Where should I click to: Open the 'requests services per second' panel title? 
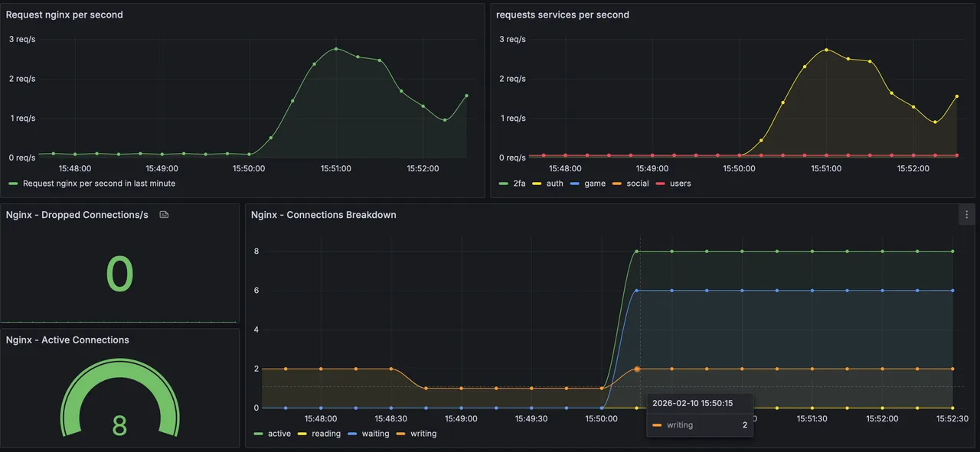pos(563,15)
